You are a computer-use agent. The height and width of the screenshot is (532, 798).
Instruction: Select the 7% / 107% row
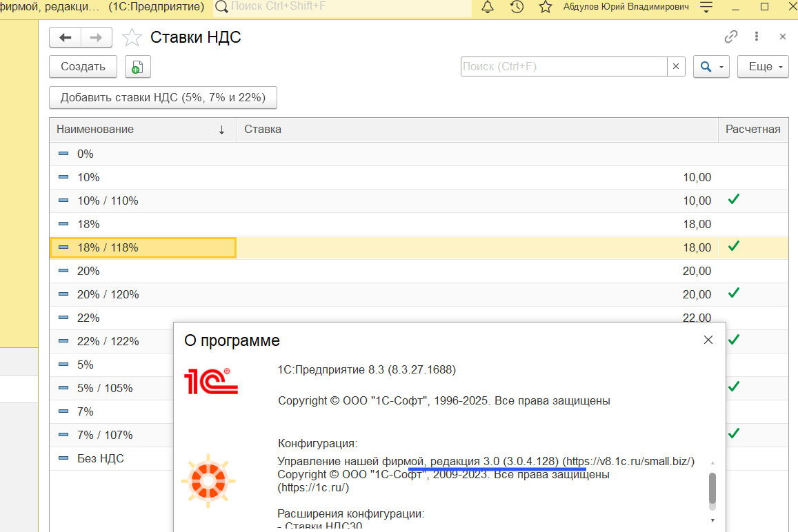(112, 435)
